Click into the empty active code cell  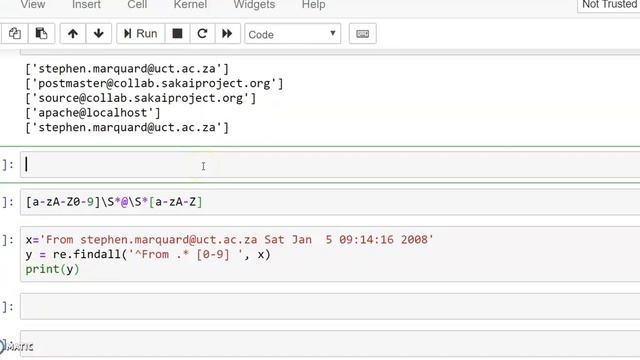coord(330,164)
